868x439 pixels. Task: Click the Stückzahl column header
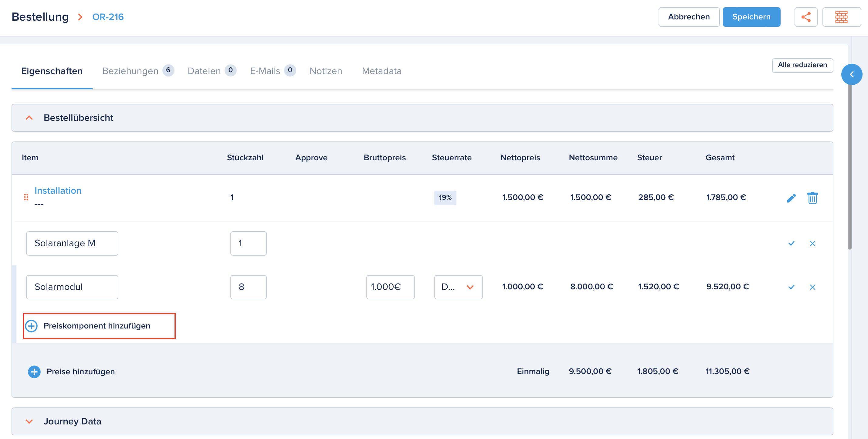click(245, 158)
